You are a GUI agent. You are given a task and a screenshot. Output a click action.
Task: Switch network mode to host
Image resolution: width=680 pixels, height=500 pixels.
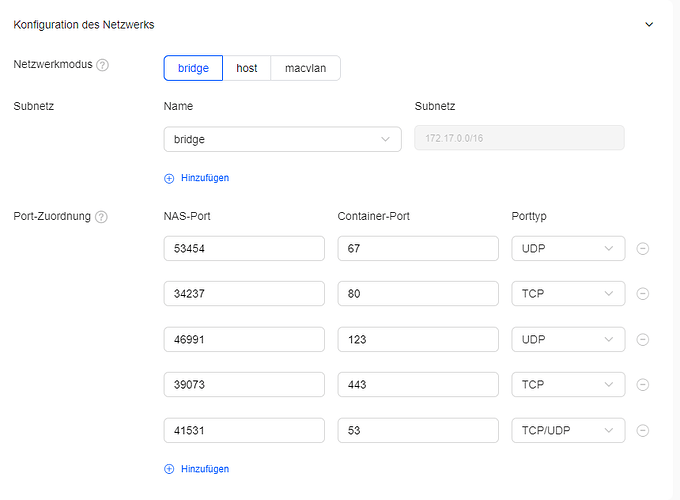tap(246, 68)
